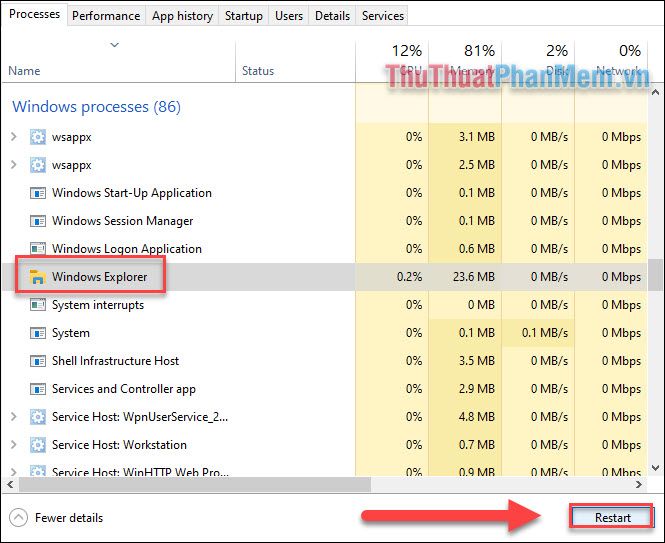This screenshot has height=543, width=665.
Task: Click the 0.2% CPU value
Action: [410, 277]
